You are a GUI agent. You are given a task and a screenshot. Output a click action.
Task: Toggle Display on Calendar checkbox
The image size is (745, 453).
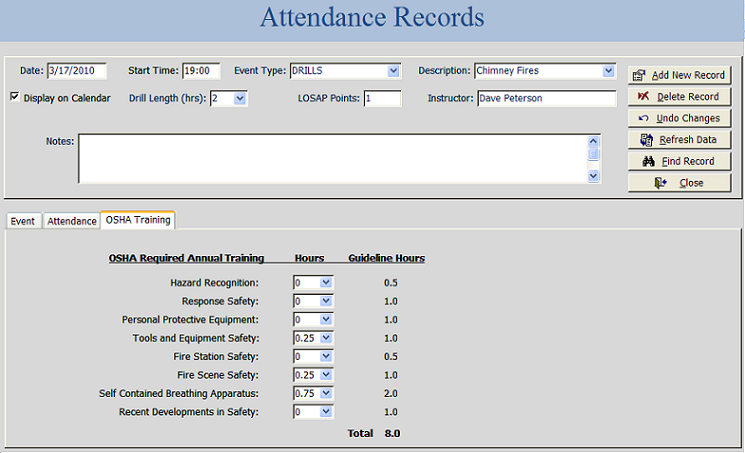tap(14, 98)
